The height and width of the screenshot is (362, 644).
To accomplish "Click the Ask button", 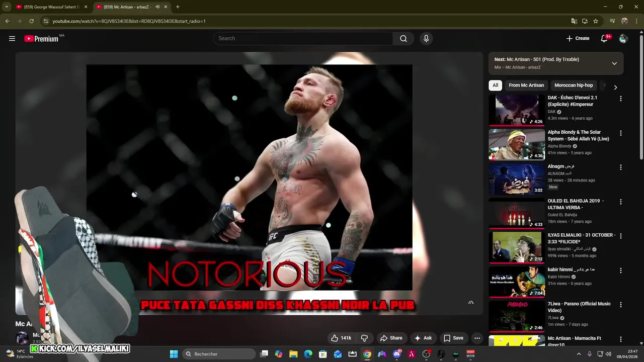I will 423,338.
